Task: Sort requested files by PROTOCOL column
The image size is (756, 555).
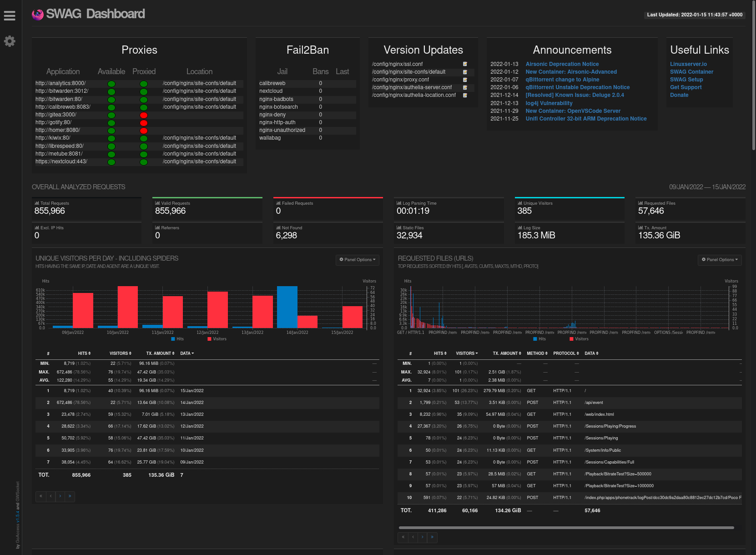Action: 566,353
